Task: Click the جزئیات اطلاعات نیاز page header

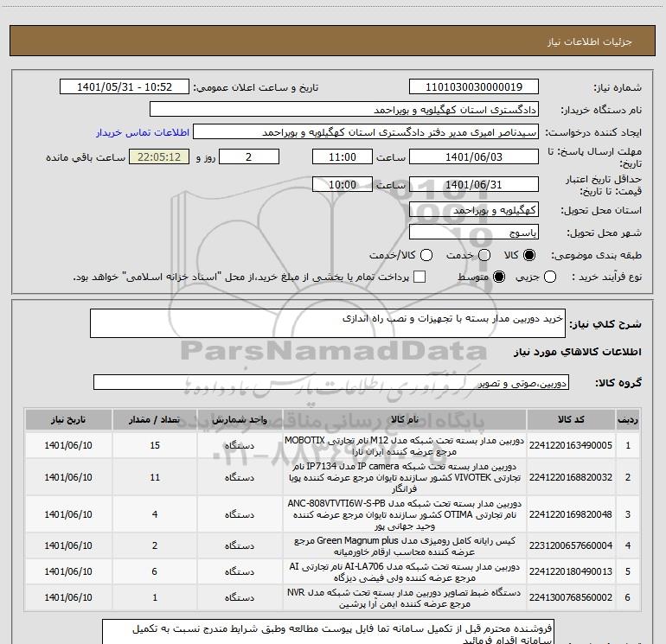Action: (589, 41)
